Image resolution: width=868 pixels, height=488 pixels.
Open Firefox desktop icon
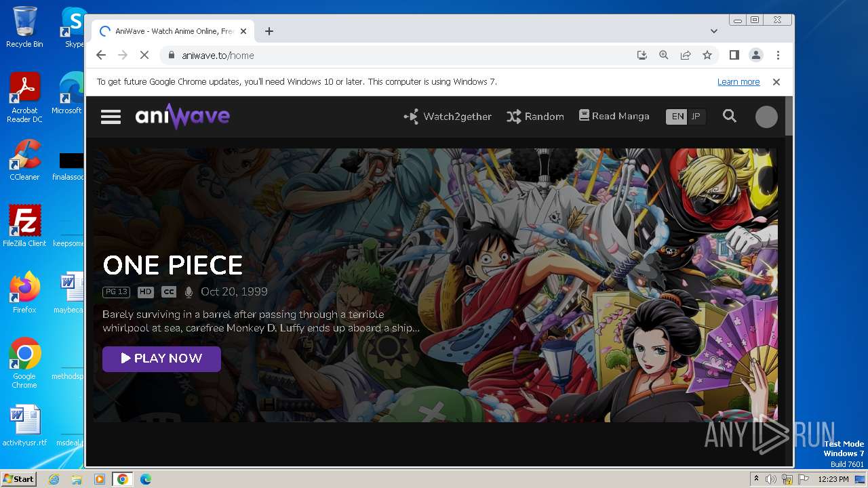(x=24, y=292)
